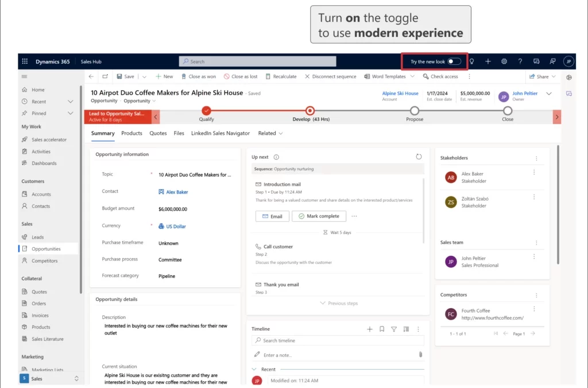
Task: Open LinkedIn Sales Navigator tab
Action: coord(220,133)
